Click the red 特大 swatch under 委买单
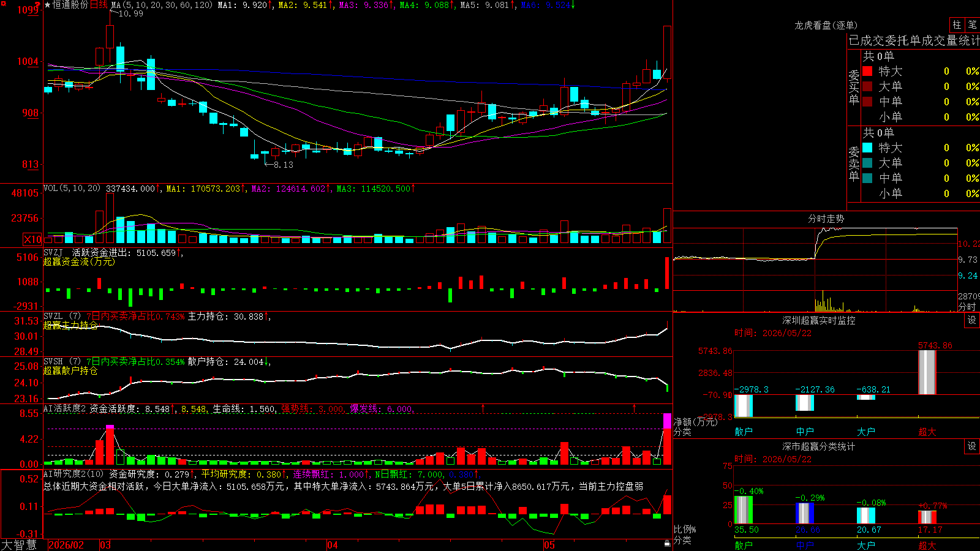980x551 pixels. 867,71
